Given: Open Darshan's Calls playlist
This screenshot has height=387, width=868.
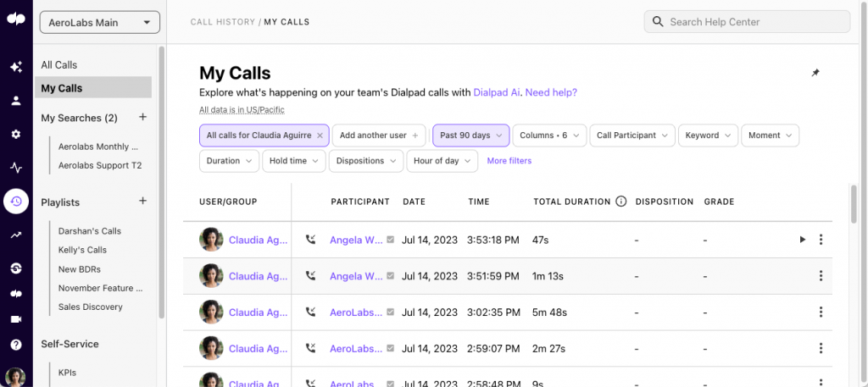Looking at the screenshot, I should [90, 230].
